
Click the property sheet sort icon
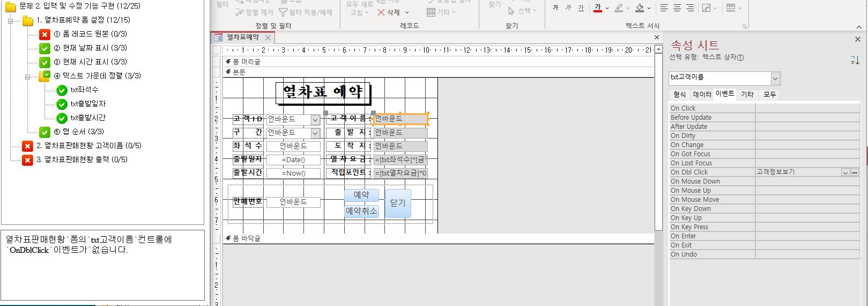click(x=855, y=60)
